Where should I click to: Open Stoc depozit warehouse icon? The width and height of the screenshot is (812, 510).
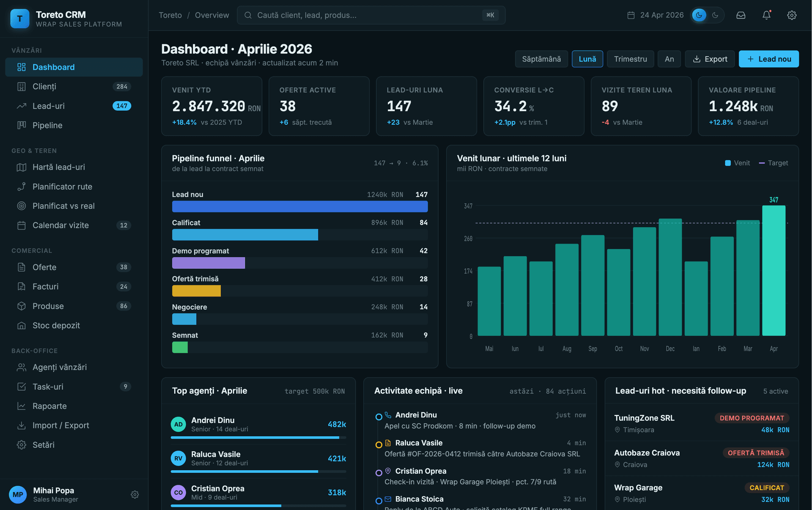[22, 325]
